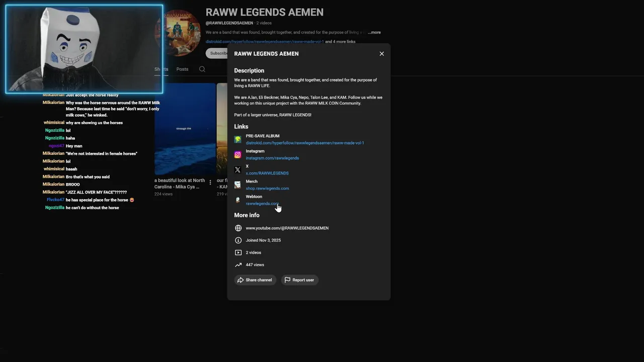Screen dimensions: 644x362
Task: Subscribe to the RAWW LEGENDS AEMEN channel
Action: point(217,53)
